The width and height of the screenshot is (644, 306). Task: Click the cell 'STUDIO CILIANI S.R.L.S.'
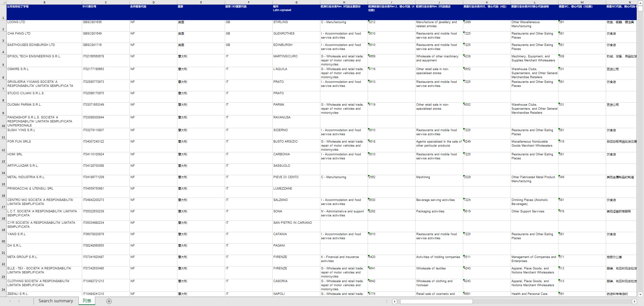click(x=44, y=97)
